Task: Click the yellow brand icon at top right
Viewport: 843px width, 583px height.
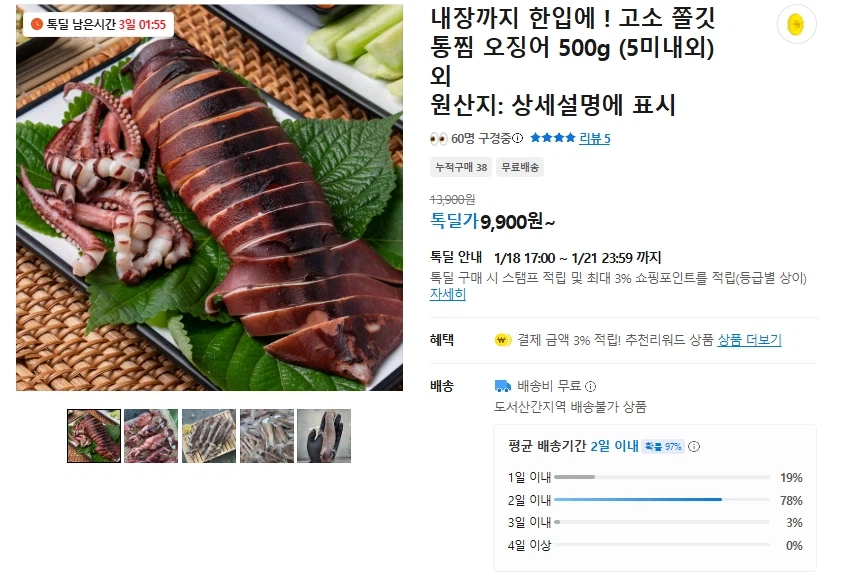Action: tap(797, 22)
